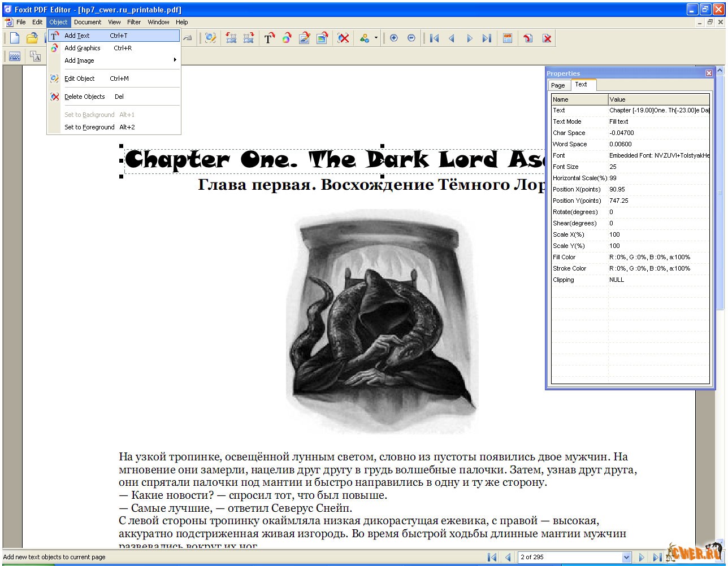
Task: Click the page icon with red curved arrow
Action: click(x=528, y=38)
